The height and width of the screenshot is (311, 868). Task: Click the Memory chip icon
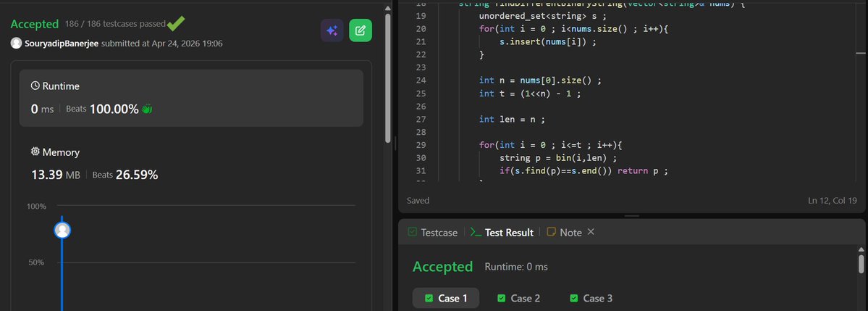(x=35, y=152)
